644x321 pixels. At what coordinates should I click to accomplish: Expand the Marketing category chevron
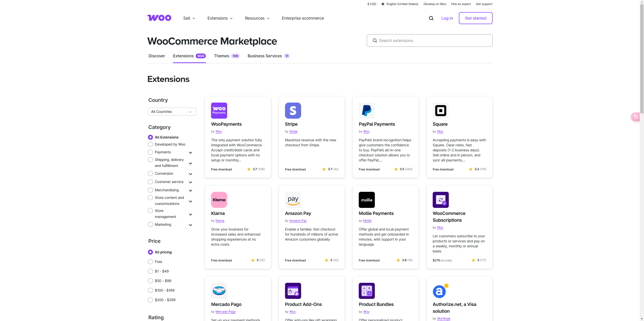(x=190, y=225)
